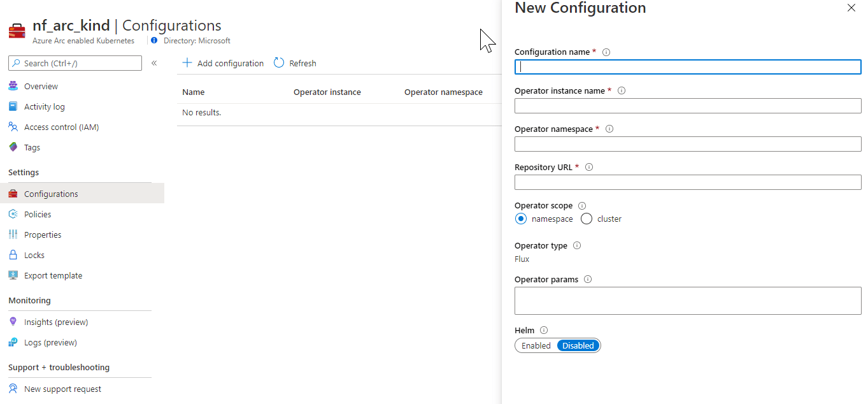Refresh the configurations list
This screenshot has height=404, width=868.
click(x=294, y=62)
